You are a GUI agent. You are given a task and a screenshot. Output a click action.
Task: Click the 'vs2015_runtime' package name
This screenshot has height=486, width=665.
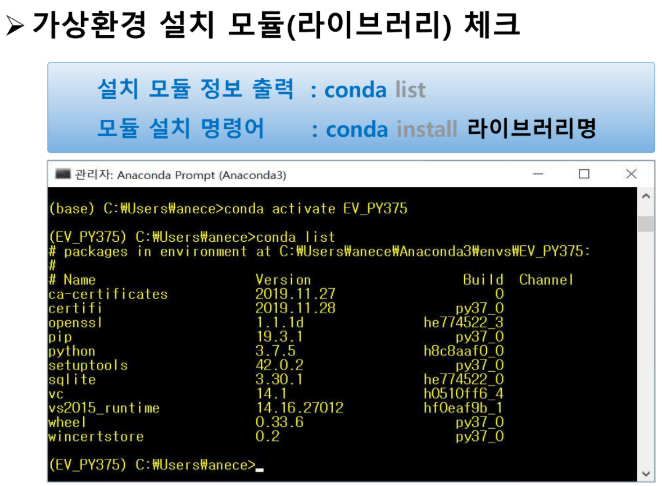(104, 408)
